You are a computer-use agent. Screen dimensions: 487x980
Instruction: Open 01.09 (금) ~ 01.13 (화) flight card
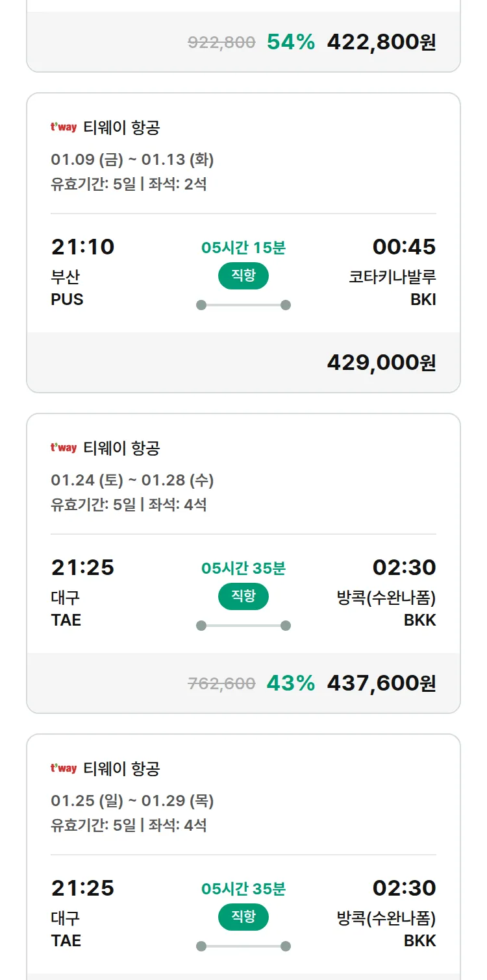pyautogui.click(x=132, y=159)
